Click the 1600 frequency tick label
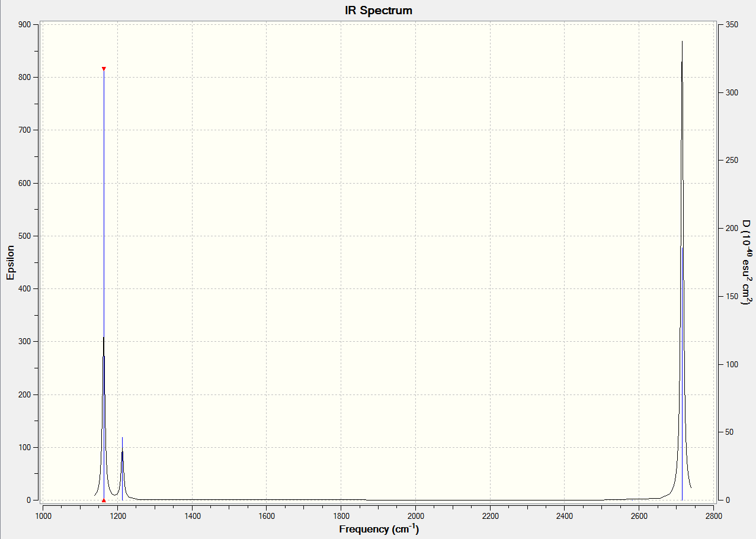756x539 pixels. (266, 515)
